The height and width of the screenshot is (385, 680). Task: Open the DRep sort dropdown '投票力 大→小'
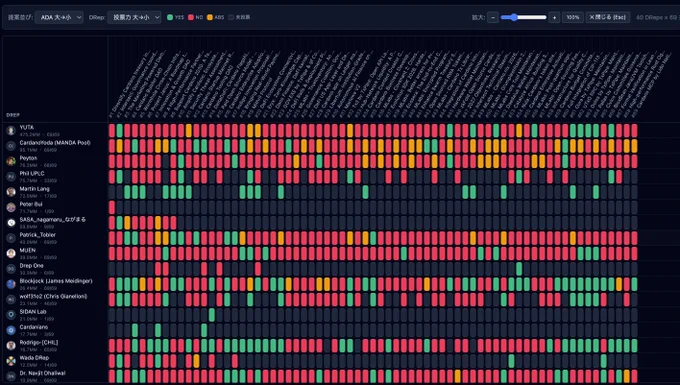pyautogui.click(x=134, y=17)
